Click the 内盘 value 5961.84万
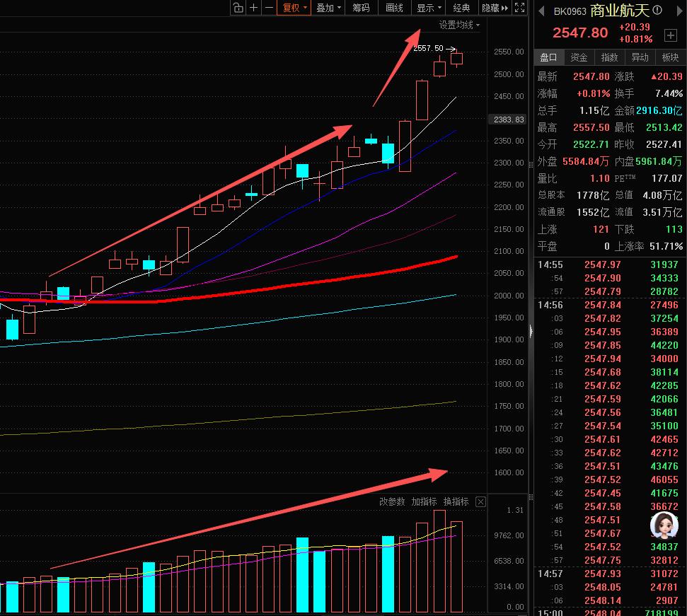 659,161
